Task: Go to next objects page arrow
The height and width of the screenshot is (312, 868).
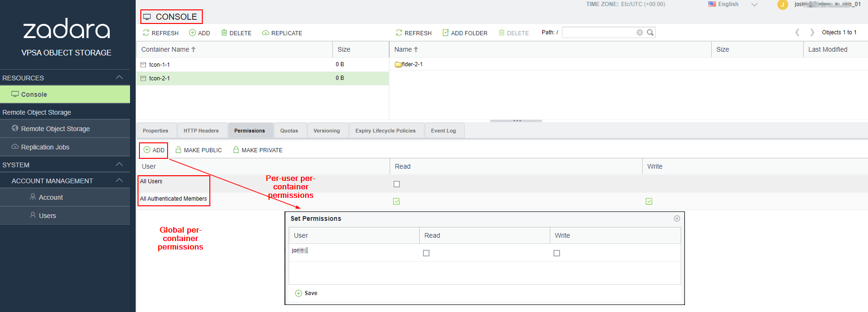Action: pyautogui.click(x=812, y=32)
